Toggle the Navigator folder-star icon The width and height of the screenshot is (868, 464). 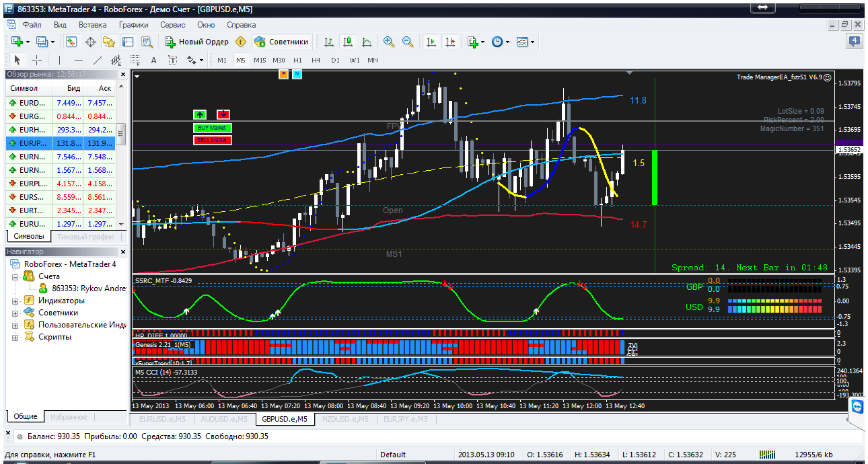click(109, 42)
